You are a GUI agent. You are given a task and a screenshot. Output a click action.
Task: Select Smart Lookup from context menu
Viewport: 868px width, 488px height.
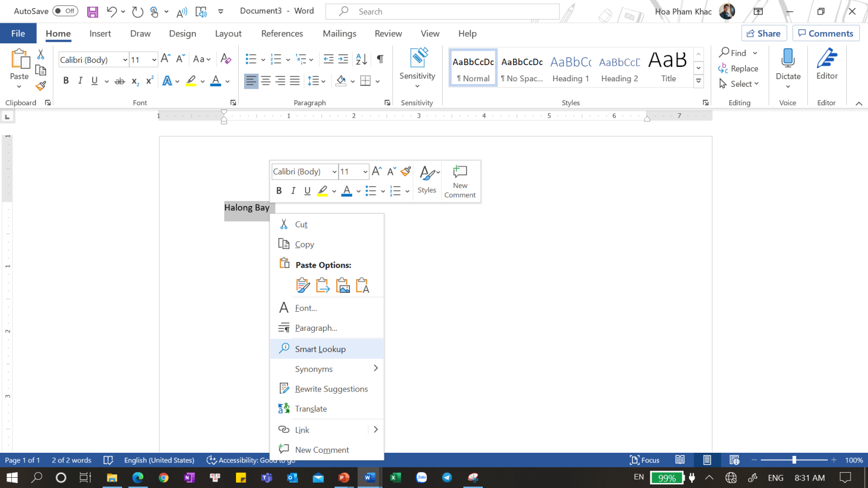coord(320,349)
